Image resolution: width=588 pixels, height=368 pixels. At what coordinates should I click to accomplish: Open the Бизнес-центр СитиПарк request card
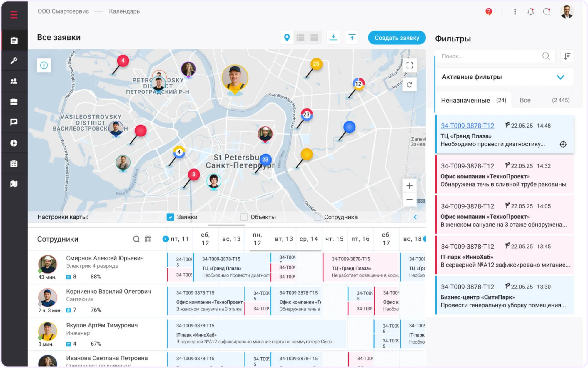point(505,295)
